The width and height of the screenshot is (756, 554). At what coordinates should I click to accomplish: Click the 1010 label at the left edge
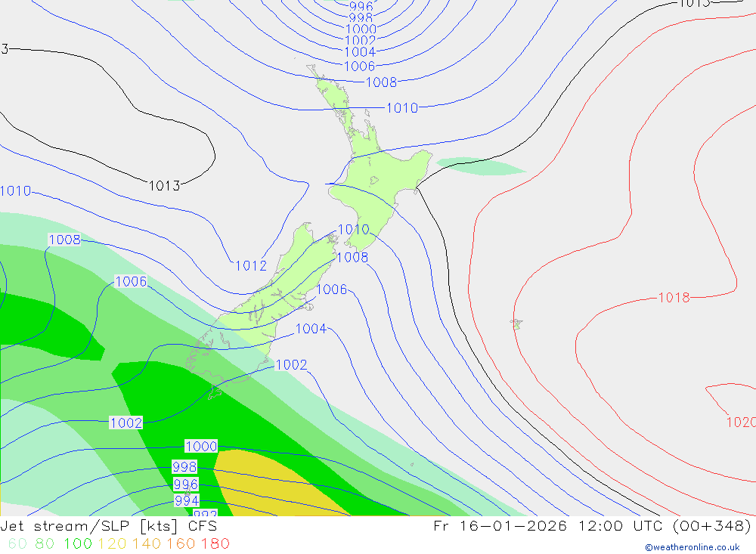(16, 191)
